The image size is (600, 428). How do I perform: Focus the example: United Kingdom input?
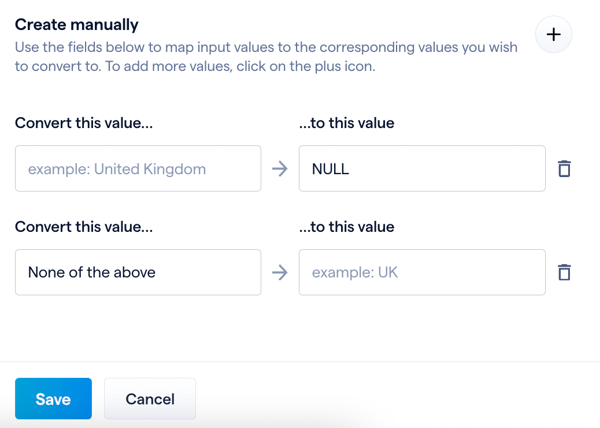[138, 168]
